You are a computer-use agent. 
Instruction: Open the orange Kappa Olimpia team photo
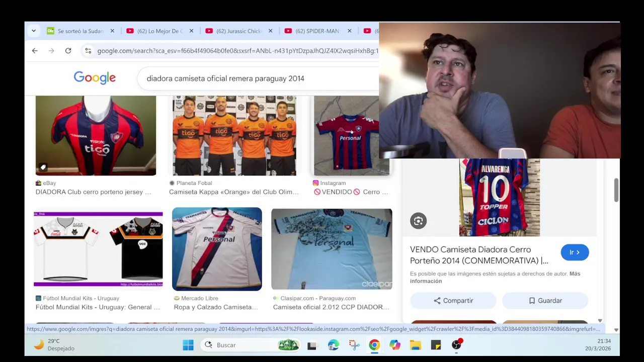pyautogui.click(x=234, y=135)
